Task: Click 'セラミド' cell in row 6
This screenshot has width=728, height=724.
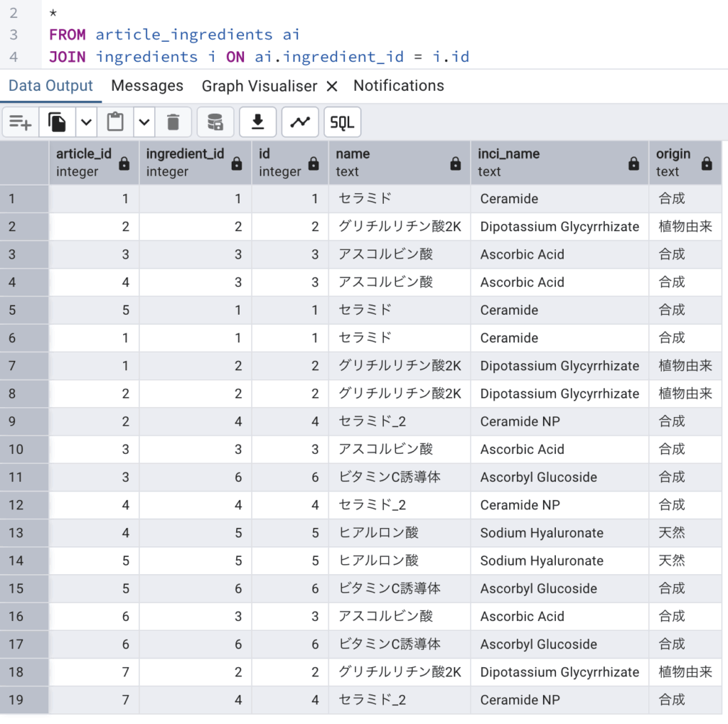Action: 400,338
